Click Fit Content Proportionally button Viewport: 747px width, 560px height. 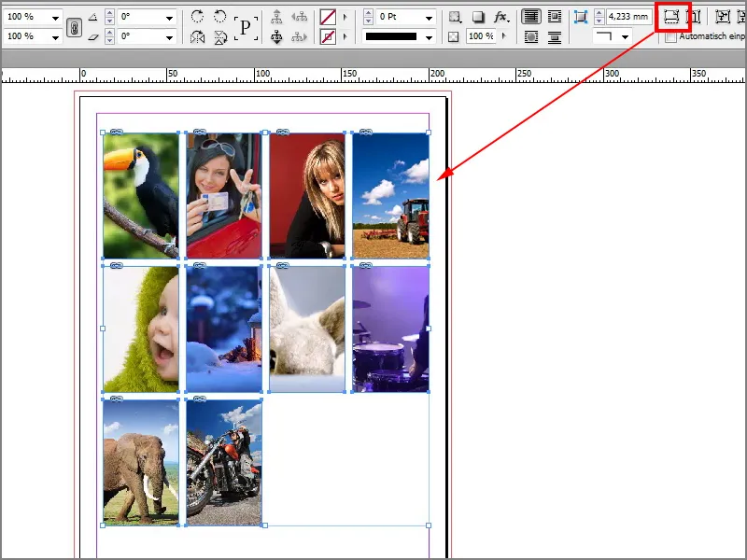pos(694,17)
